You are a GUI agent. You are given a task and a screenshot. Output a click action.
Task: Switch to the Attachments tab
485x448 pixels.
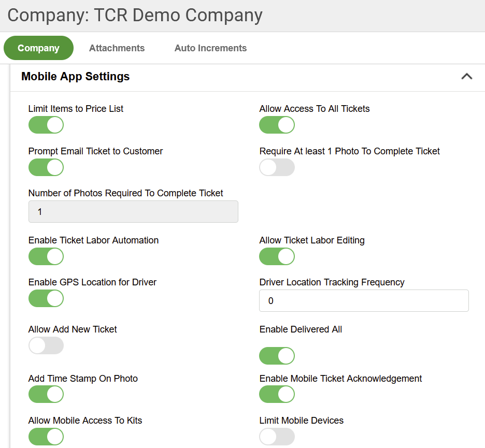(117, 48)
